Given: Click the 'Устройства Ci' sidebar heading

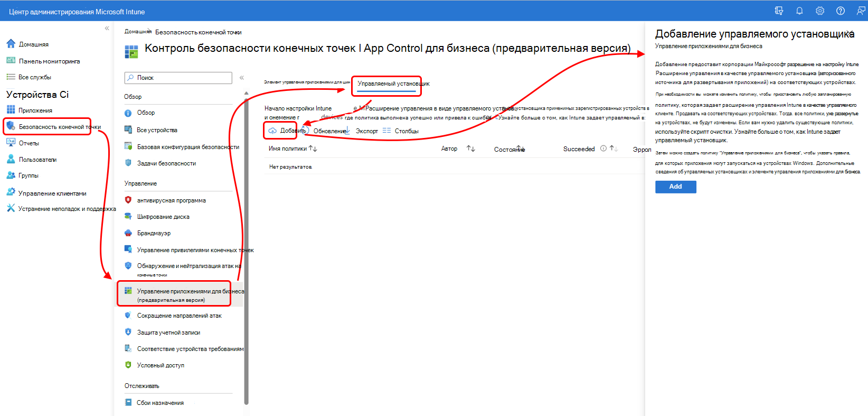Looking at the screenshot, I should (37, 95).
